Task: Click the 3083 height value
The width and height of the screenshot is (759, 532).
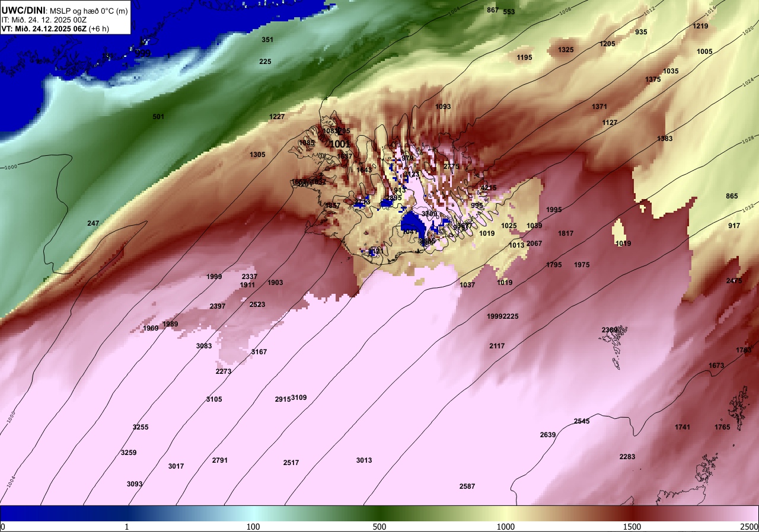Action: (x=204, y=346)
